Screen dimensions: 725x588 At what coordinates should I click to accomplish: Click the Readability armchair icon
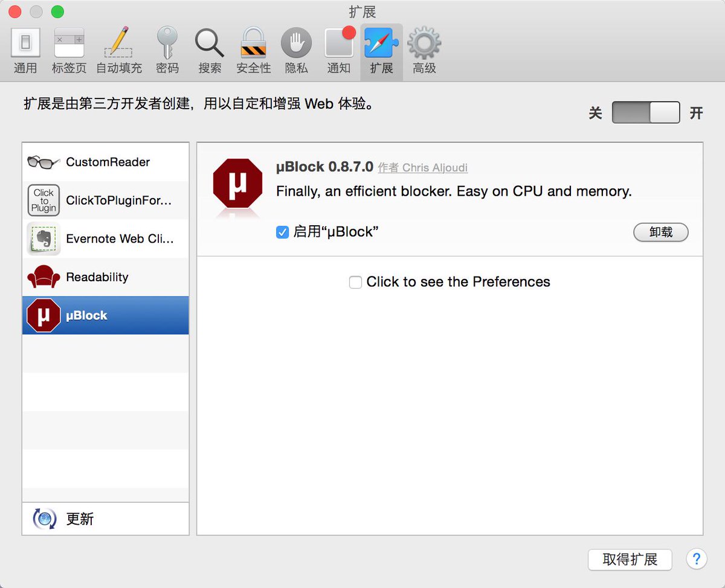[x=43, y=277]
